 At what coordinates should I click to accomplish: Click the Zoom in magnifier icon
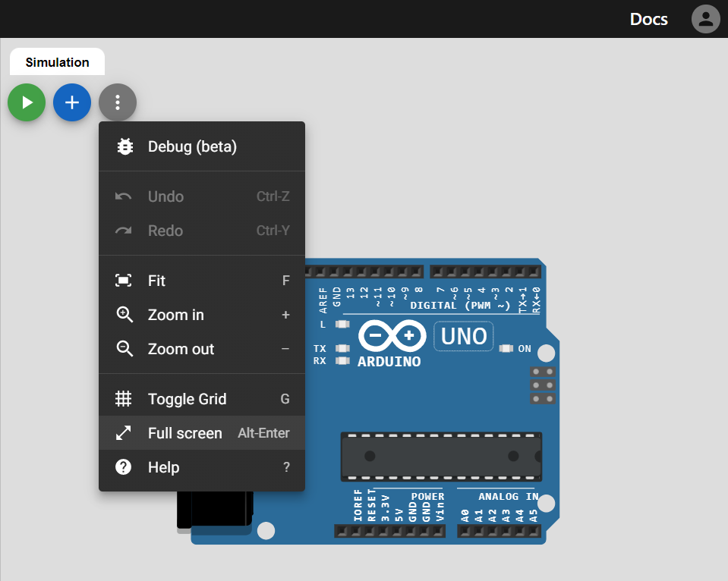coord(124,315)
